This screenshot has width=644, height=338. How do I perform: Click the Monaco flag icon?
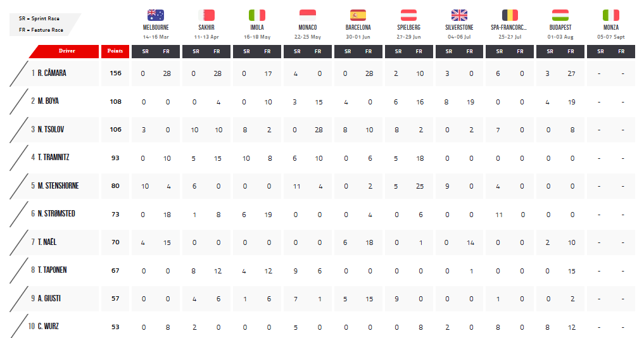pos(308,15)
